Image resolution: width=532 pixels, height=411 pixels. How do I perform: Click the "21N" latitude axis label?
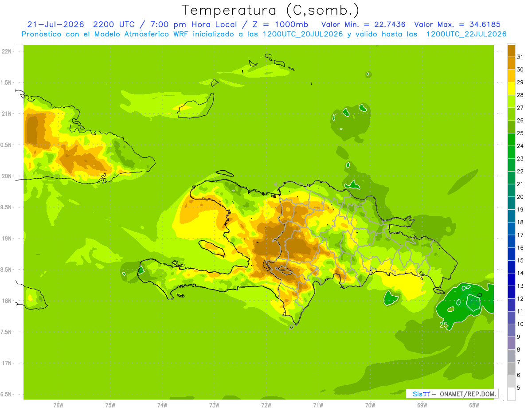coord(7,114)
